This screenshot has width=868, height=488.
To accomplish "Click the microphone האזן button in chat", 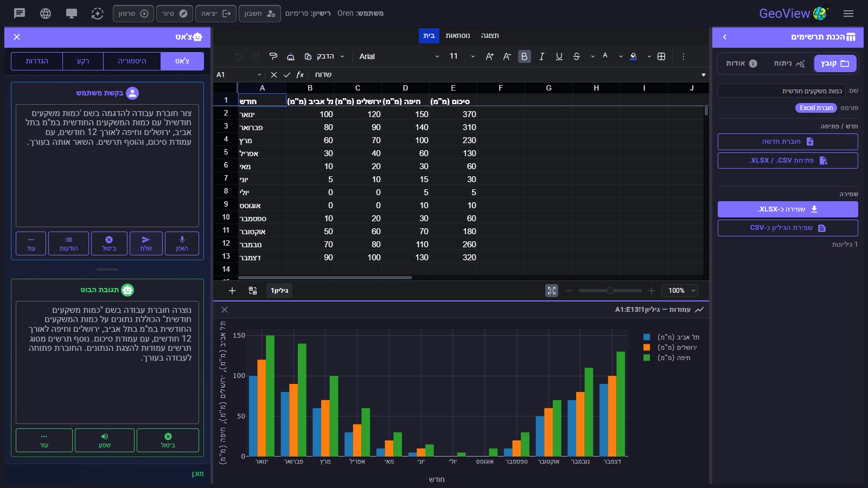I will [182, 243].
